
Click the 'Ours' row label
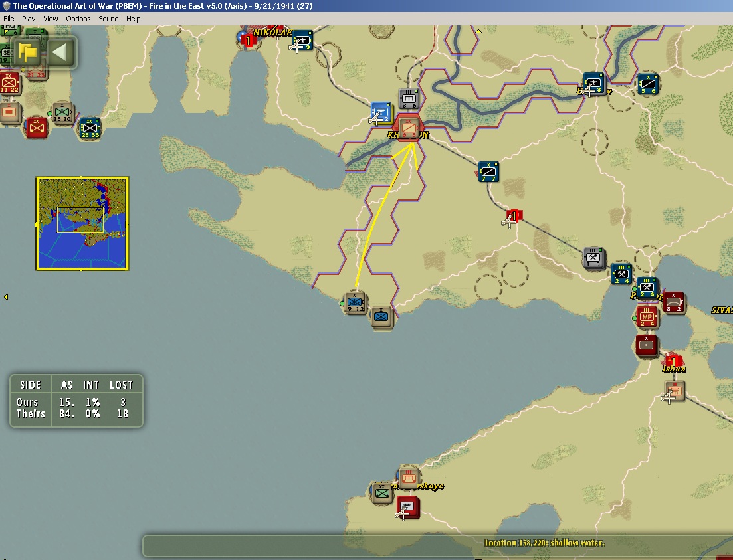pyautogui.click(x=27, y=402)
